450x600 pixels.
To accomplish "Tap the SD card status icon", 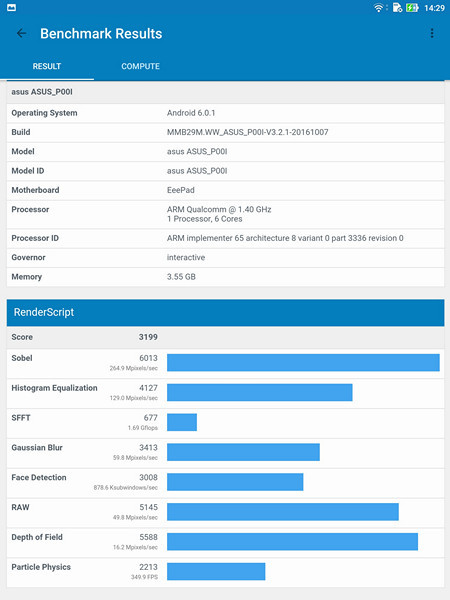I will (397, 8).
